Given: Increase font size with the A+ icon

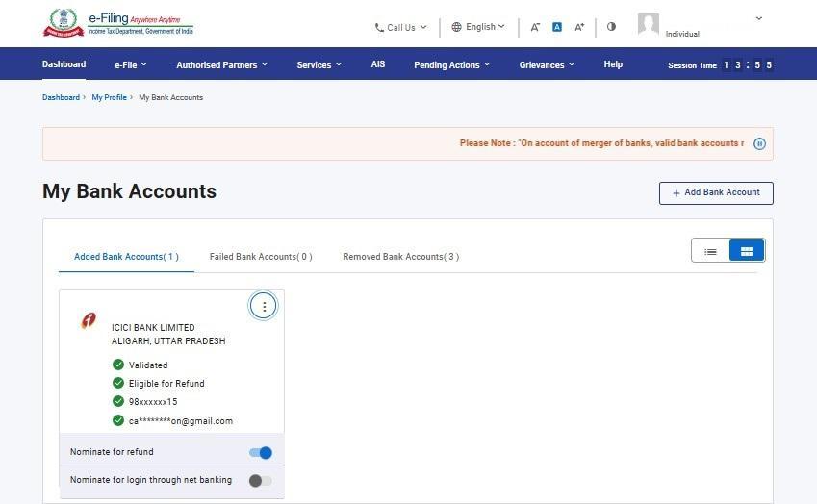Looking at the screenshot, I should pos(579,27).
